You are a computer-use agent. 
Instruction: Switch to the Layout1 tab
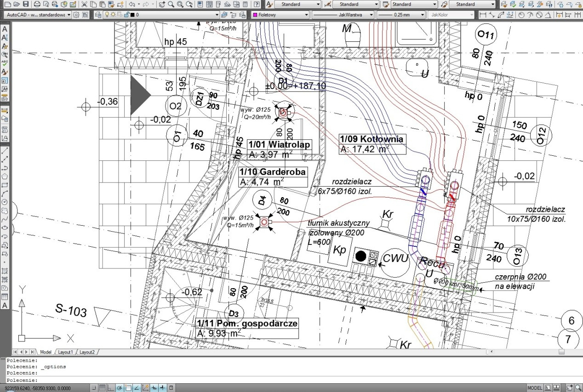pyautogui.click(x=65, y=352)
